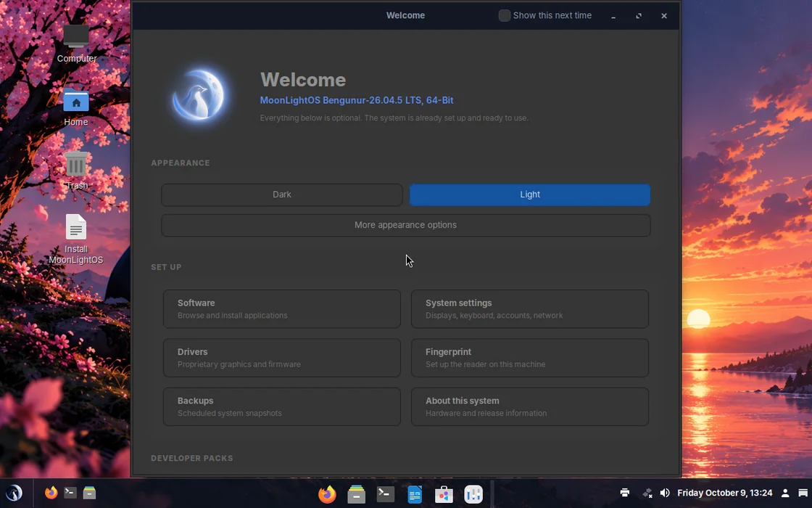Open the About this system card
Viewport: 812px width, 508px height.
click(530, 407)
